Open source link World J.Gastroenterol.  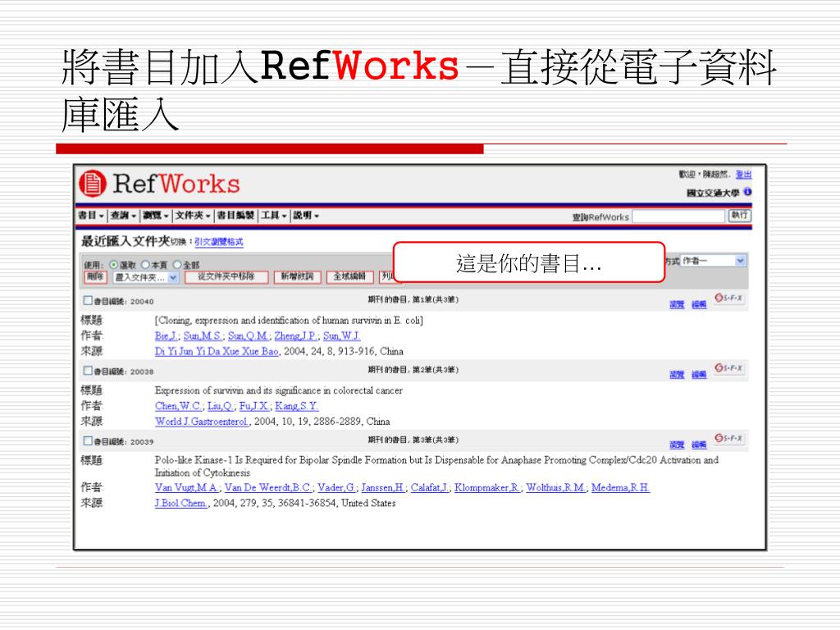click(202, 422)
